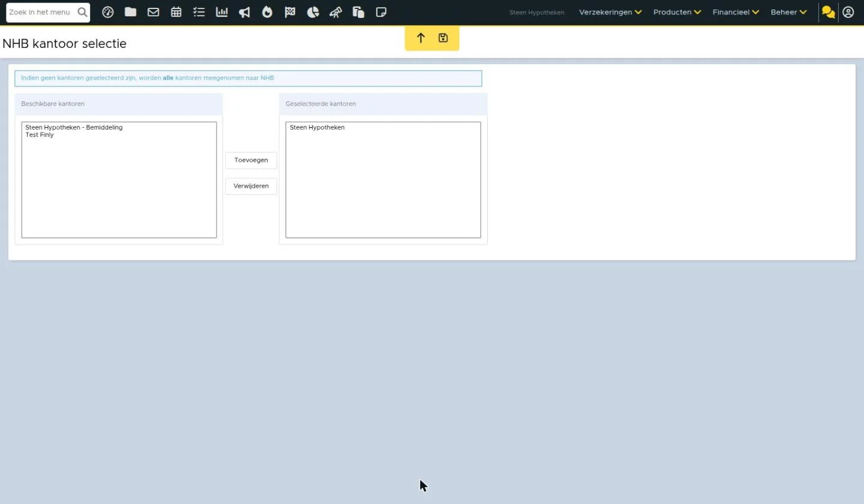Open the calendar icon
The width and height of the screenshot is (864, 504).
tap(176, 12)
